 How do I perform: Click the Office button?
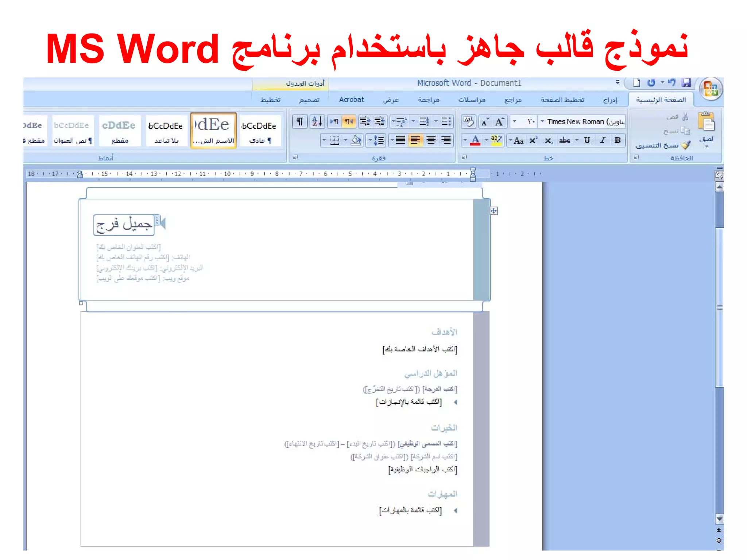711,89
